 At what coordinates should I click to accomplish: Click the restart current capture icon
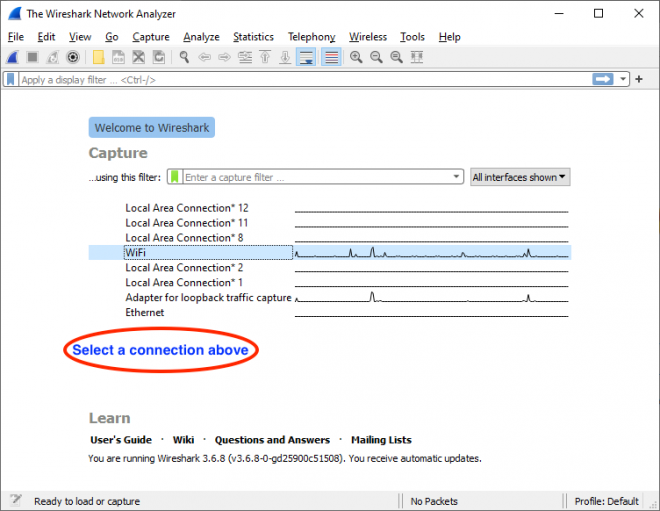[53, 57]
